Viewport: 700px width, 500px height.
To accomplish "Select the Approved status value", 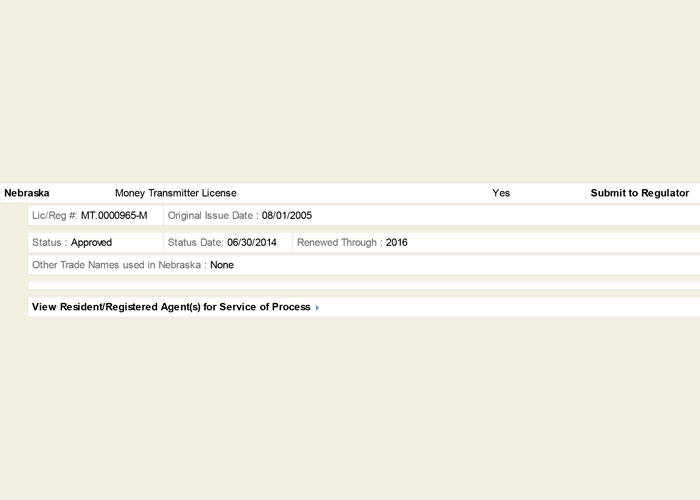I will point(91,242).
